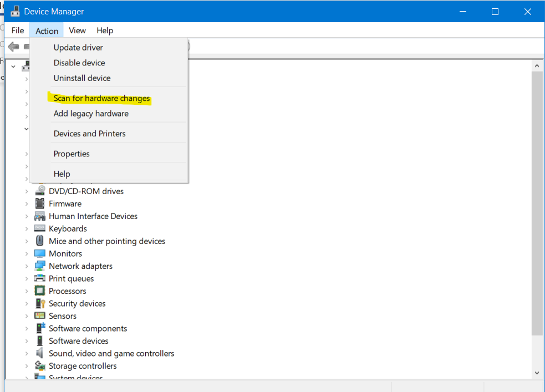This screenshot has height=392, width=545.
Task: Click the Software devices icon
Action: coord(40,340)
